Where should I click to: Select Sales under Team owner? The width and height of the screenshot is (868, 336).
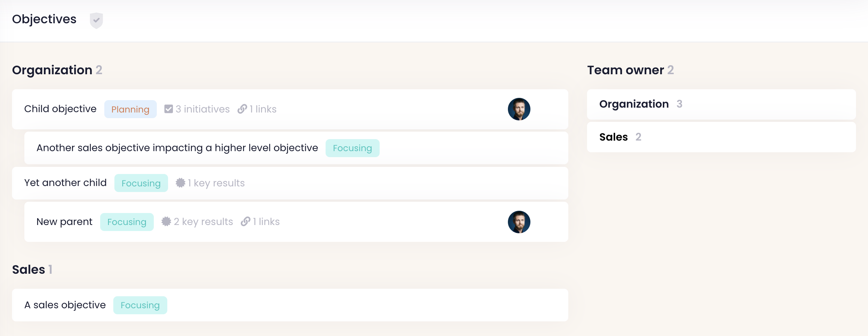click(x=613, y=137)
